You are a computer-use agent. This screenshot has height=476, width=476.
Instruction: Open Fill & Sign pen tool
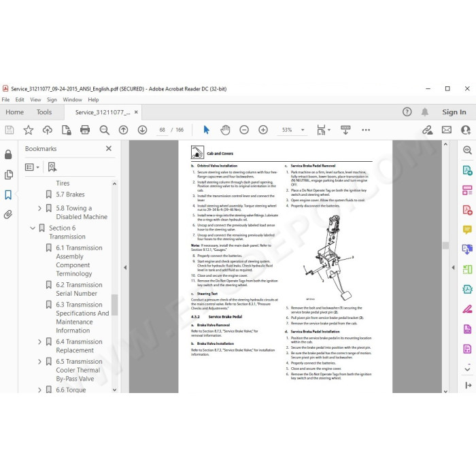(467, 309)
